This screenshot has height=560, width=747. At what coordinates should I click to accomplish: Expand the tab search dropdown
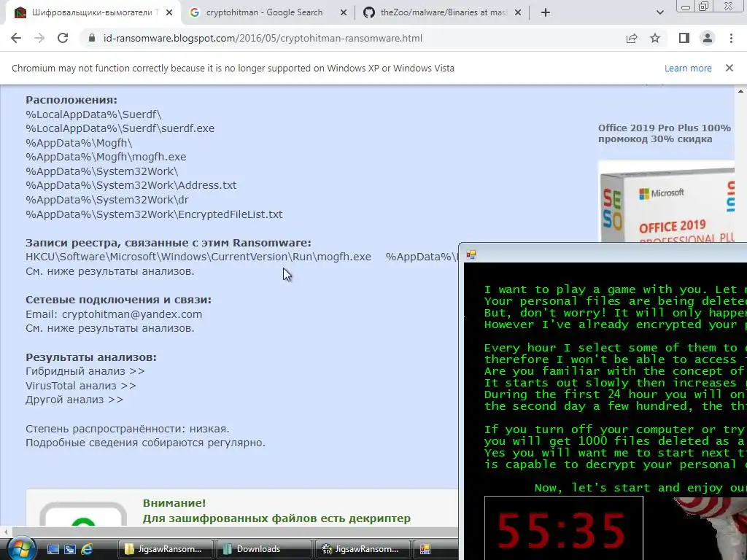[659, 13]
